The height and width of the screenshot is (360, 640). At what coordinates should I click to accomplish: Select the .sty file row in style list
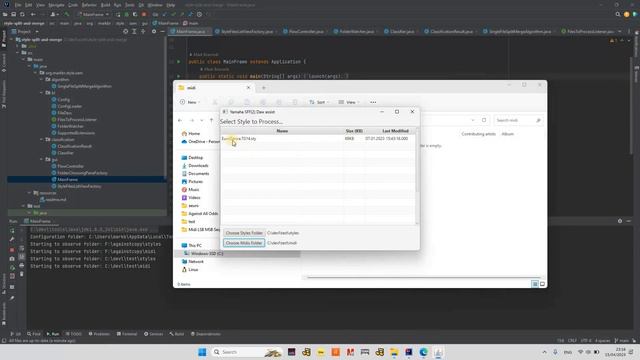318,139
